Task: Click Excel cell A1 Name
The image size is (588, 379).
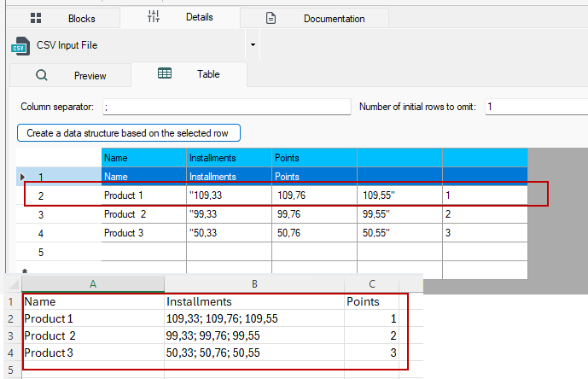Action: (93, 301)
